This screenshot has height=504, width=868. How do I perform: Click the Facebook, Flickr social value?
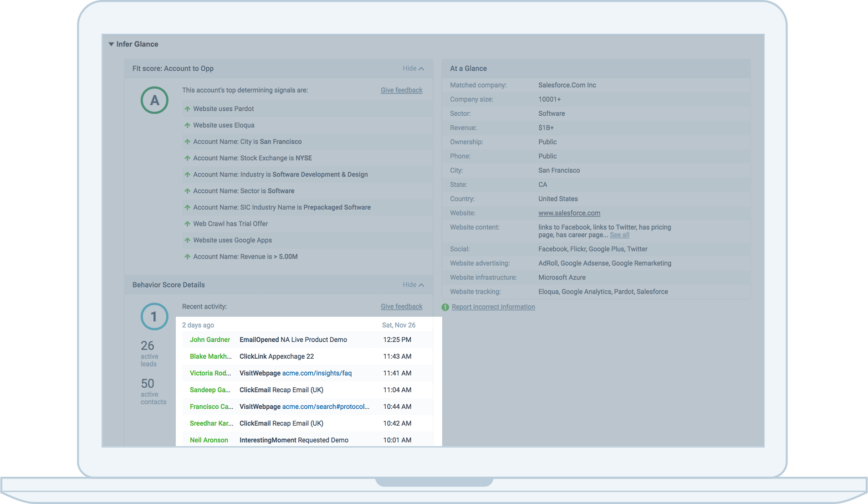point(593,249)
